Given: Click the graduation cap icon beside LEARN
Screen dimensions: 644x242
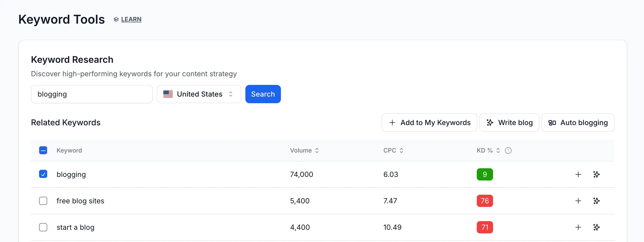Looking at the screenshot, I should [116, 19].
